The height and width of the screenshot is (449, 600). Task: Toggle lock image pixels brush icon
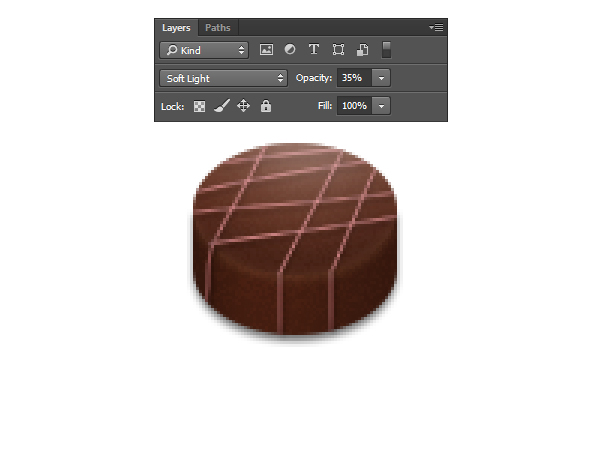coord(221,105)
